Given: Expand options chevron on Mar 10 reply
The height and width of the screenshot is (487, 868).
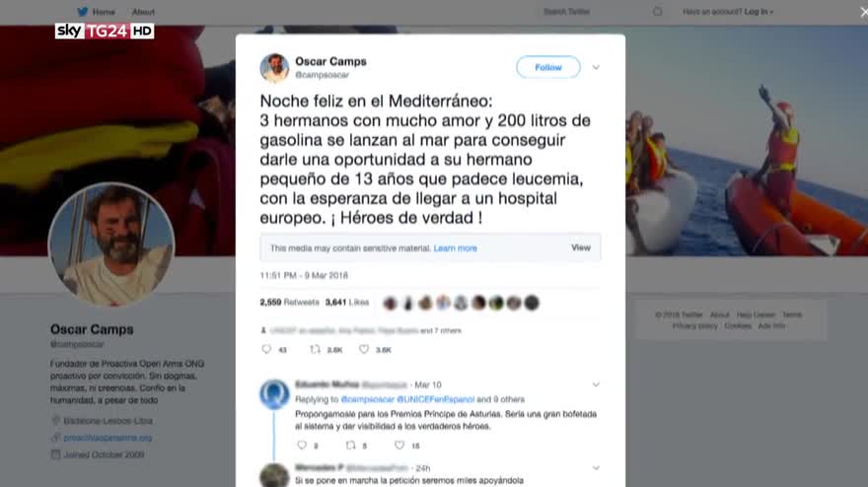Looking at the screenshot, I should coord(596,384).
